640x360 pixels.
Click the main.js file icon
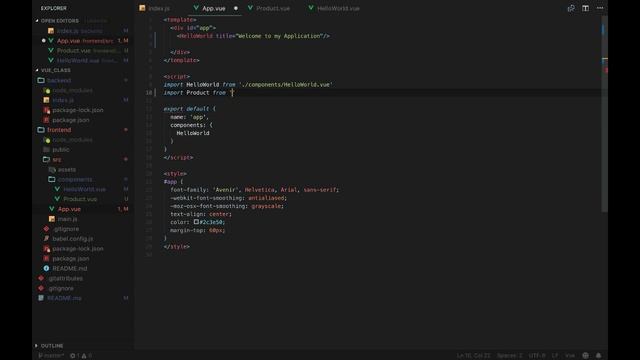[x=51, y=219]
